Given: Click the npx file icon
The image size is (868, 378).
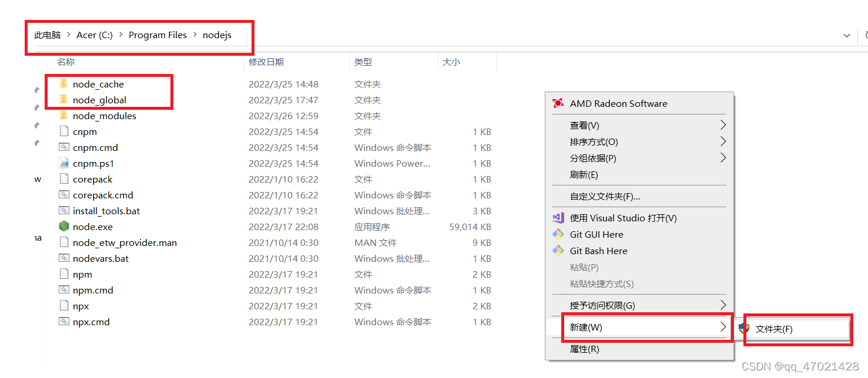Looking at the screenshot, I should [x=63, y=306].
